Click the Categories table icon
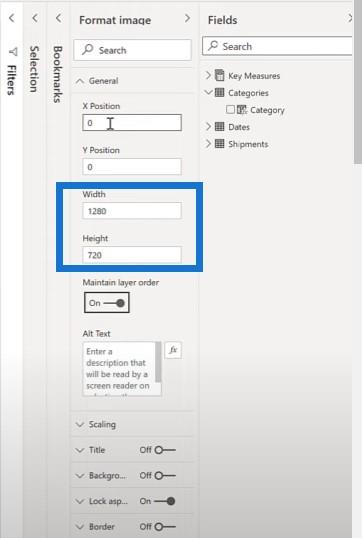Viewport: 362px width, 538px height. click(x=219, y=92)
